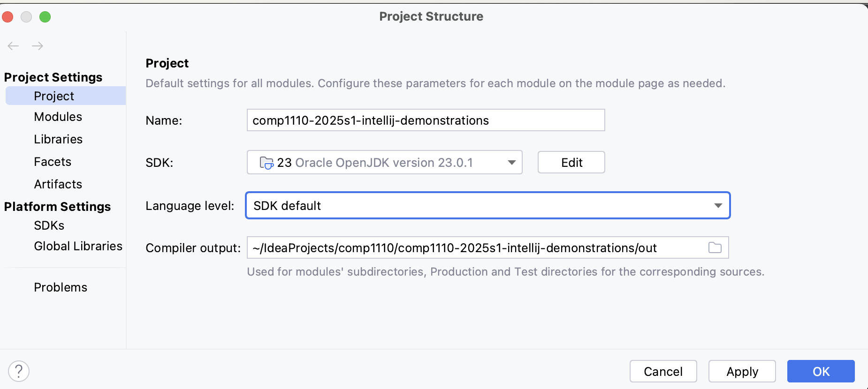Click inside the project Name field
Image resolution: width=868 pixels, height=389 pixels.
click(426, 120)
